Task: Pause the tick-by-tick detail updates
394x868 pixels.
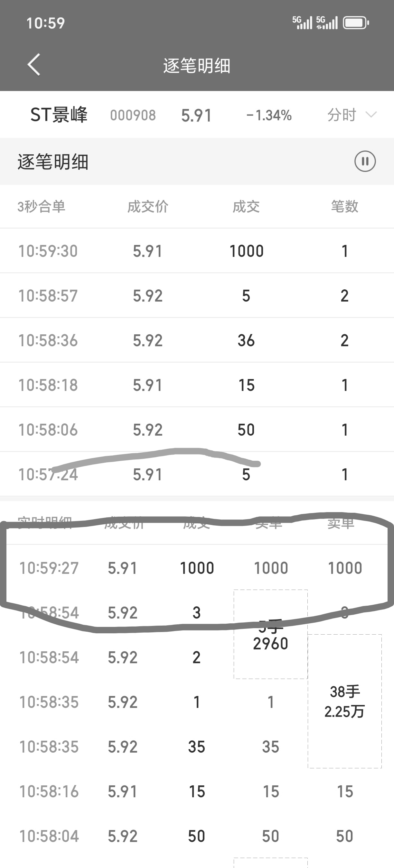Action: point(365,161)
